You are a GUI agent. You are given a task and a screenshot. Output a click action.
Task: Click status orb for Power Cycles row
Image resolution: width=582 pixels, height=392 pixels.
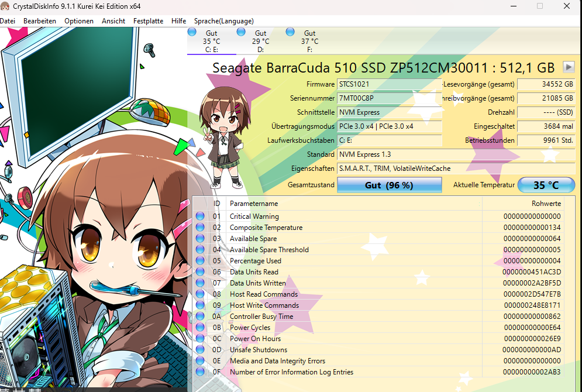click(x=200, y=328)
